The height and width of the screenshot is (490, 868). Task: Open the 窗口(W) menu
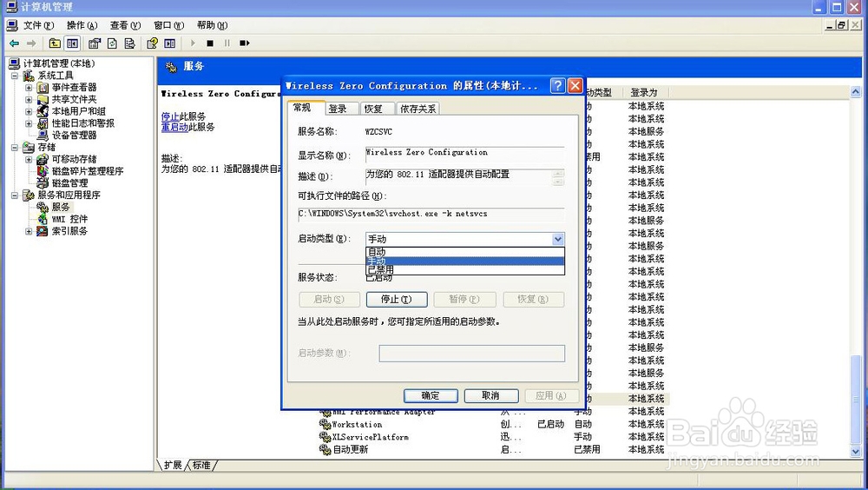pyautogui.click(x=168, y=25)
